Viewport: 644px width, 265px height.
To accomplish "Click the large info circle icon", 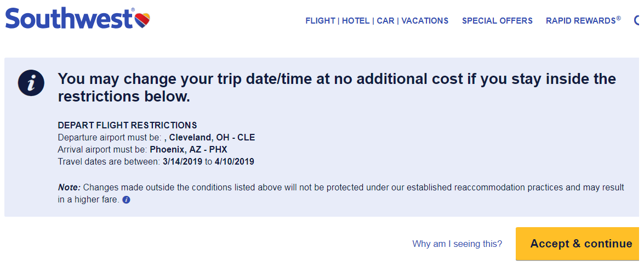I will pyautogui.click(x=31, y=83).
